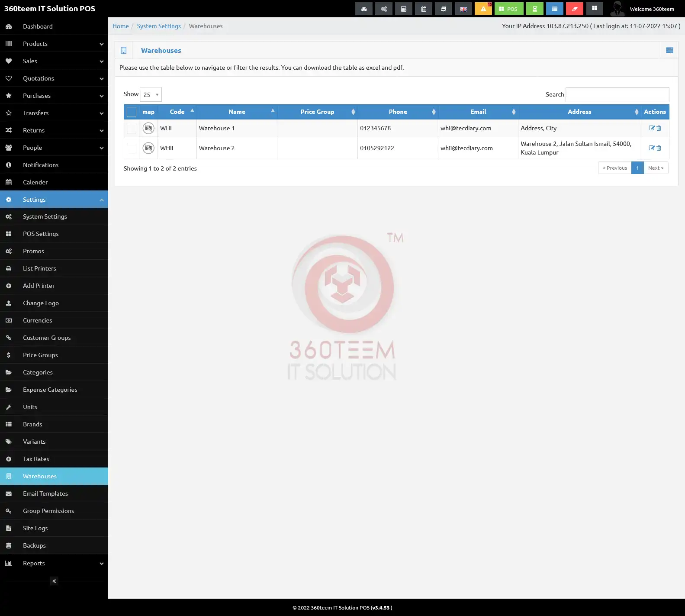Screen dimensions: 685x616
Task: Open Group Permissions in sidebar
Action: pyautogui.click(x=54, y=511)
